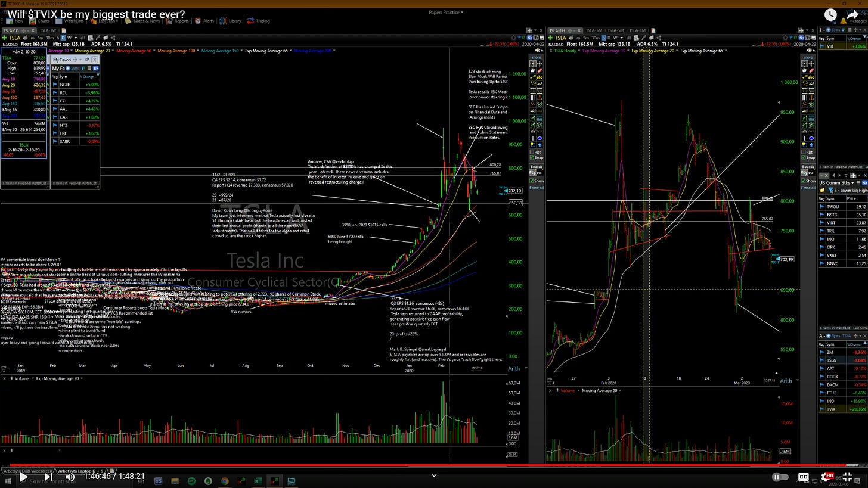Viewport: 868px width, 488px height.
Task: Select the blue up-arrow tool on the right drawing toolbar
Action: (811, 145)
